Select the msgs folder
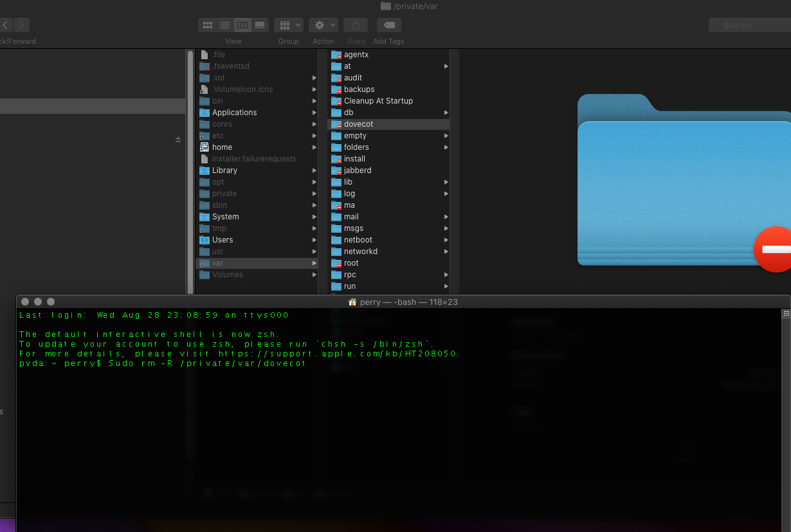Image resolution: width=791 pixels, height=532 pixels. pos(388,228)
